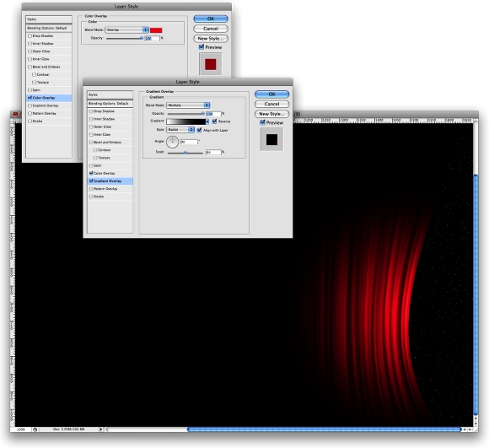
Task: Open the status bar document info arrow menu
Action: tap(101, 429)
